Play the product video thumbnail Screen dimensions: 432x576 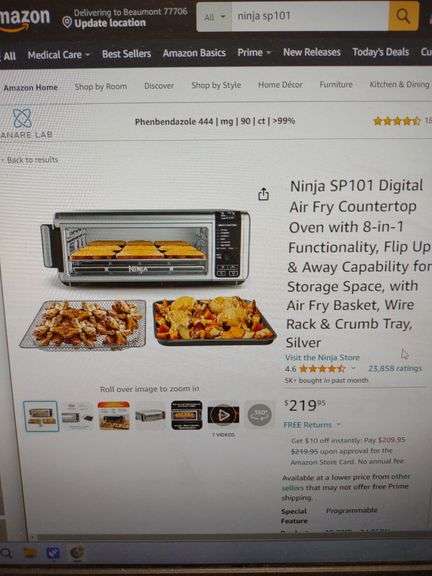point(223,415)
